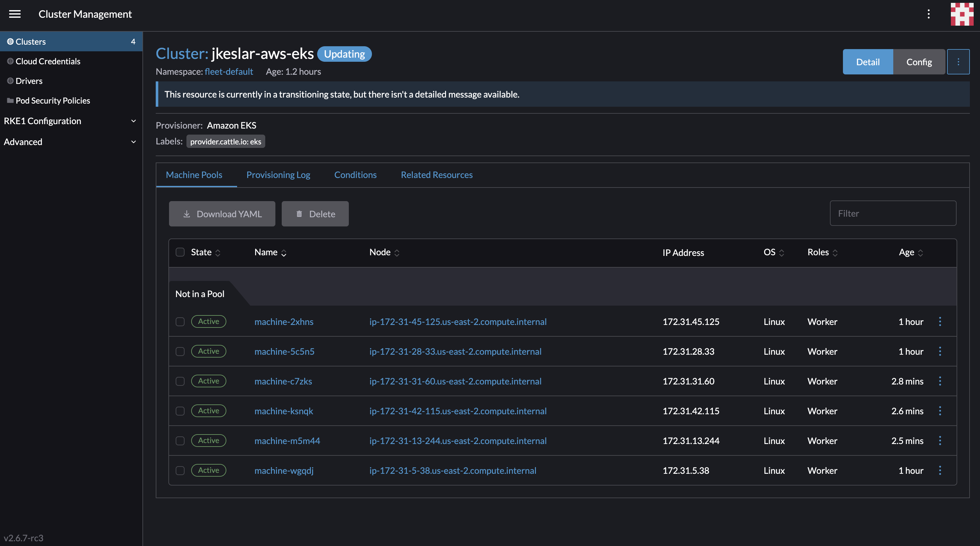Select all machines with the header checkbox
This screenshot has width=980, height=546.
pyautogui.click(x=180, y=252)
